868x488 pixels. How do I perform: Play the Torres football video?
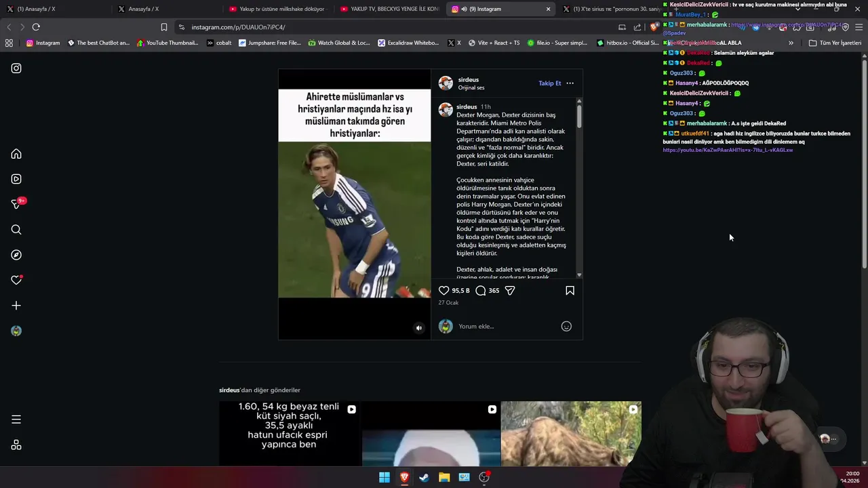tap(354, 204)
